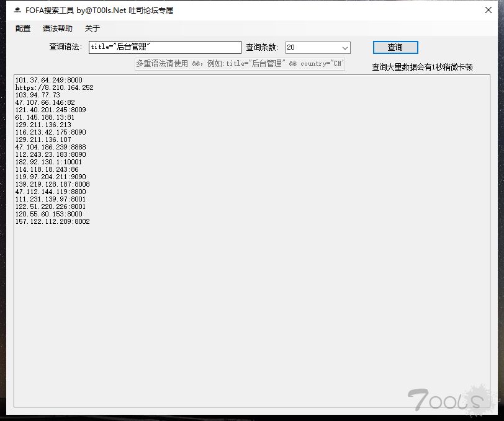
Task: Click result line 129.211.136.213
Action: tap(43, 125)
